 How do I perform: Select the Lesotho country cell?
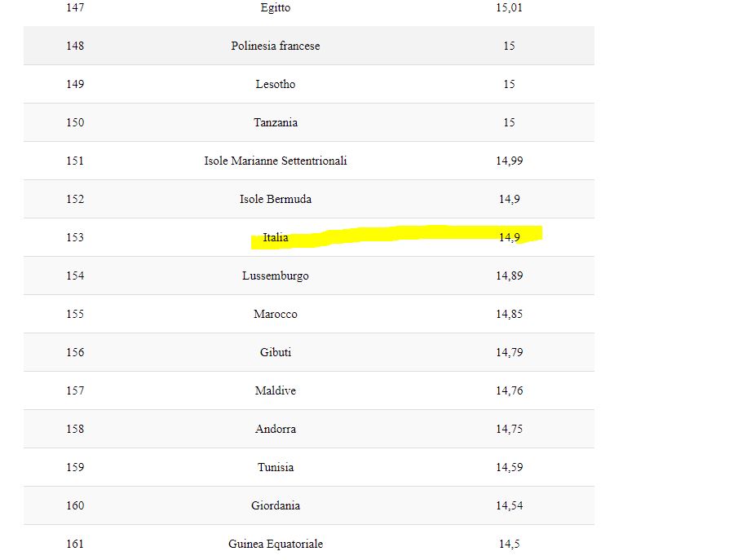point(276,85)
